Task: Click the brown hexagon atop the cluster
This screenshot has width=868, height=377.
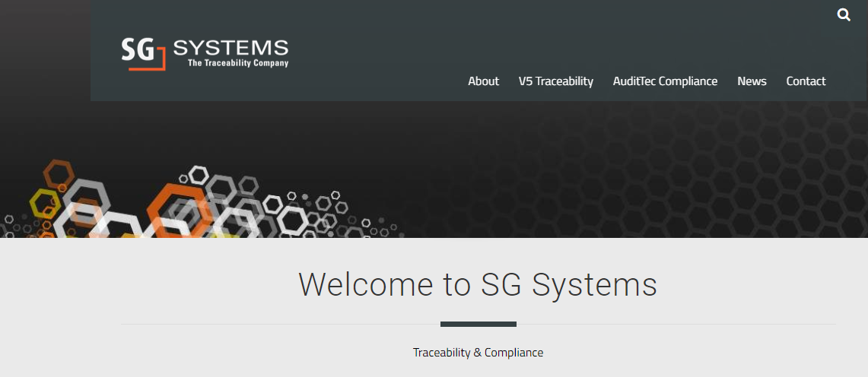Action: coord(58,174)
